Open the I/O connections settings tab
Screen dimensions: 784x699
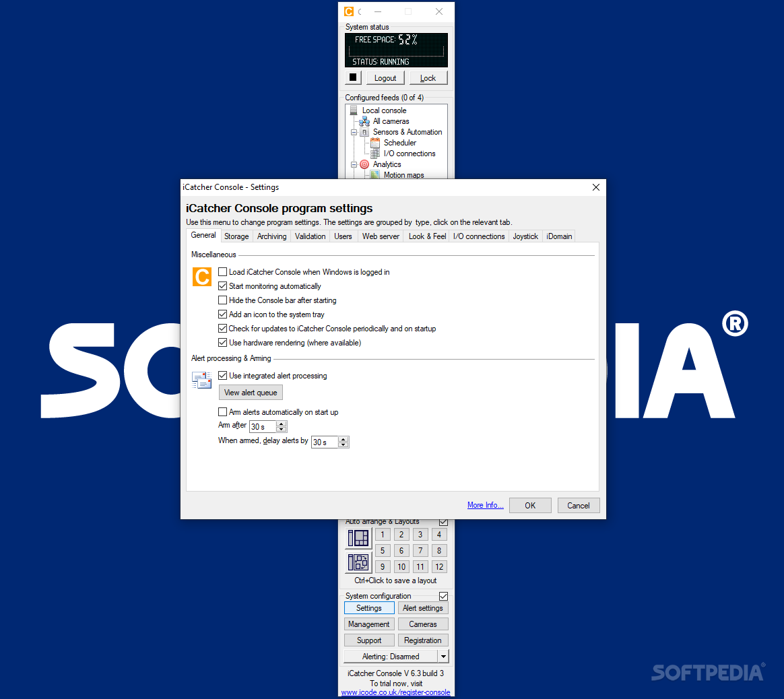click(x=479, y=236)
